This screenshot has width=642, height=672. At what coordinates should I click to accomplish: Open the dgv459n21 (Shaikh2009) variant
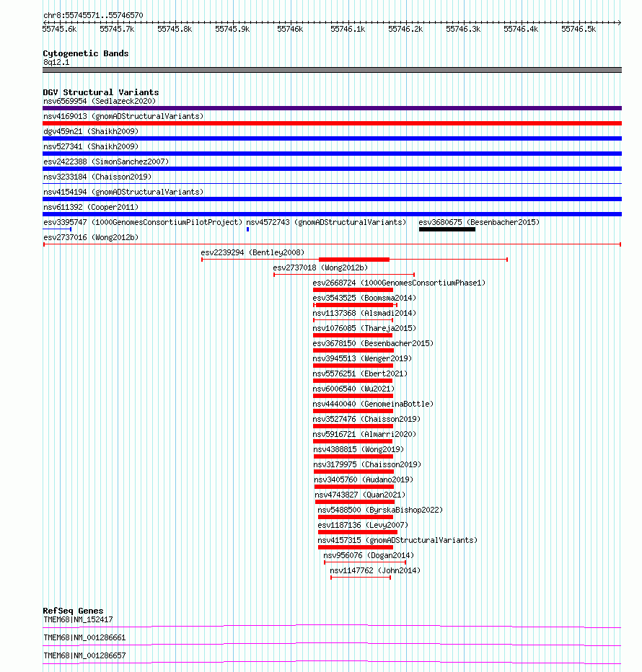(91, 131)
